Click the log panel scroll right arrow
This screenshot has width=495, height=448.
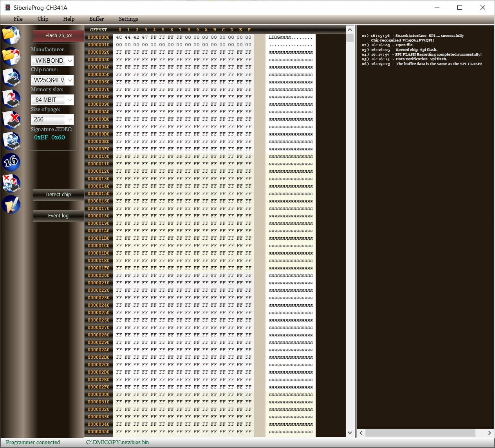490,433
